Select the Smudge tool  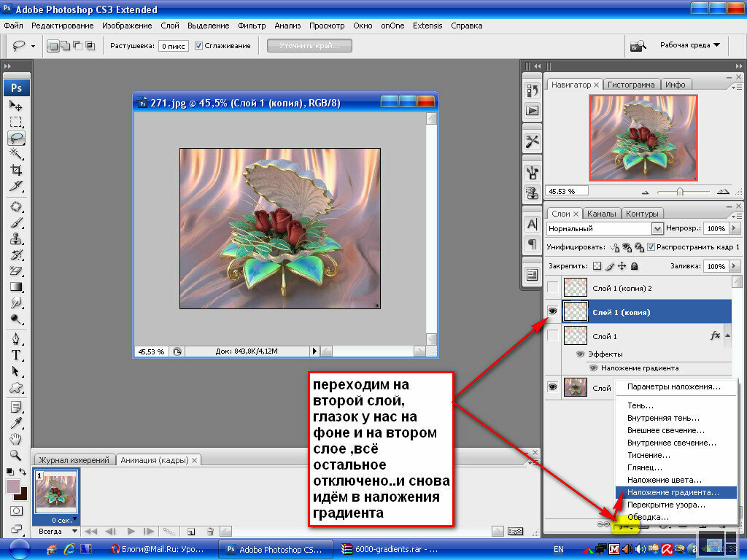[16, 303]
